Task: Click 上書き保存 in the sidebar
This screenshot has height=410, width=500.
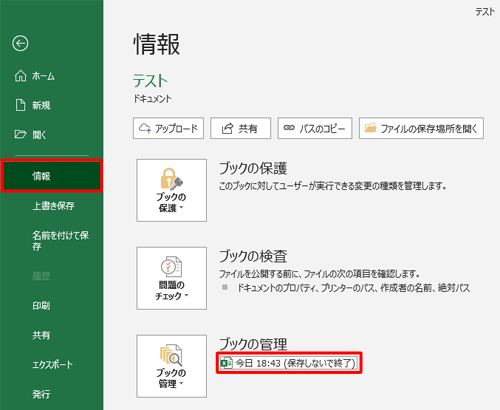Action: (x=52, y=206)
